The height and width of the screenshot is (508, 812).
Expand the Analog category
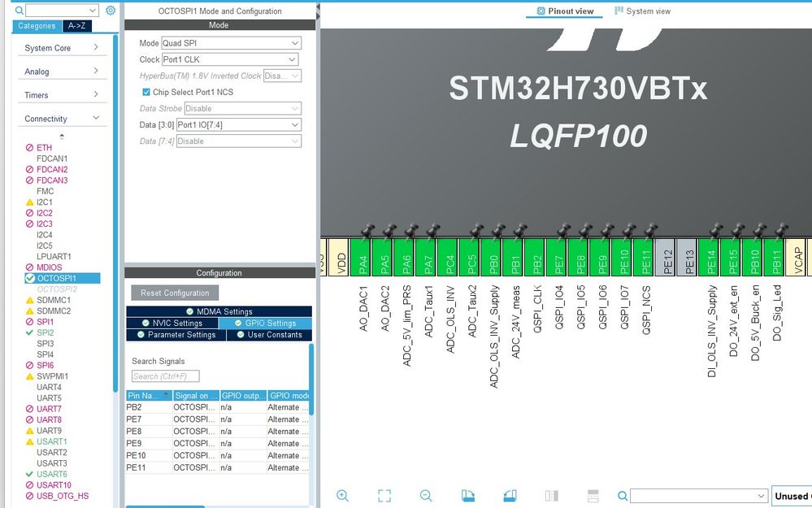pyautogui.click(x=62, y=71)
